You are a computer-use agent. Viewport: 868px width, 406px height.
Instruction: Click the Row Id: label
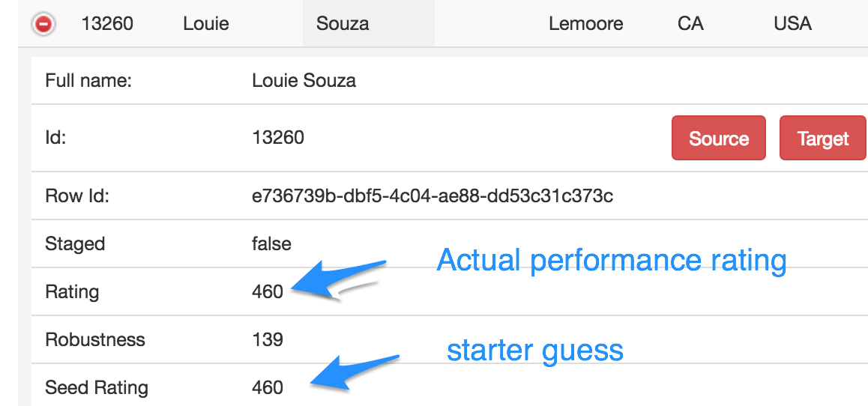pyautogui.click(x=77, y=196)
